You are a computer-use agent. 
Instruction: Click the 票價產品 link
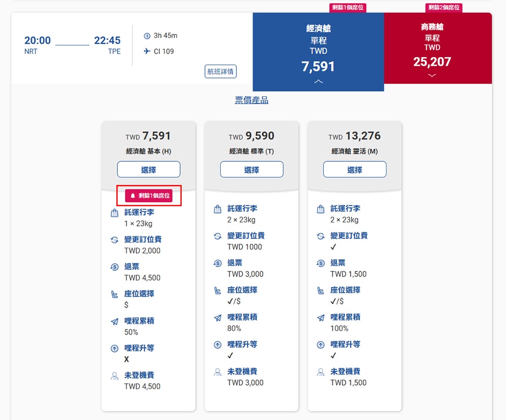point(251,100)
